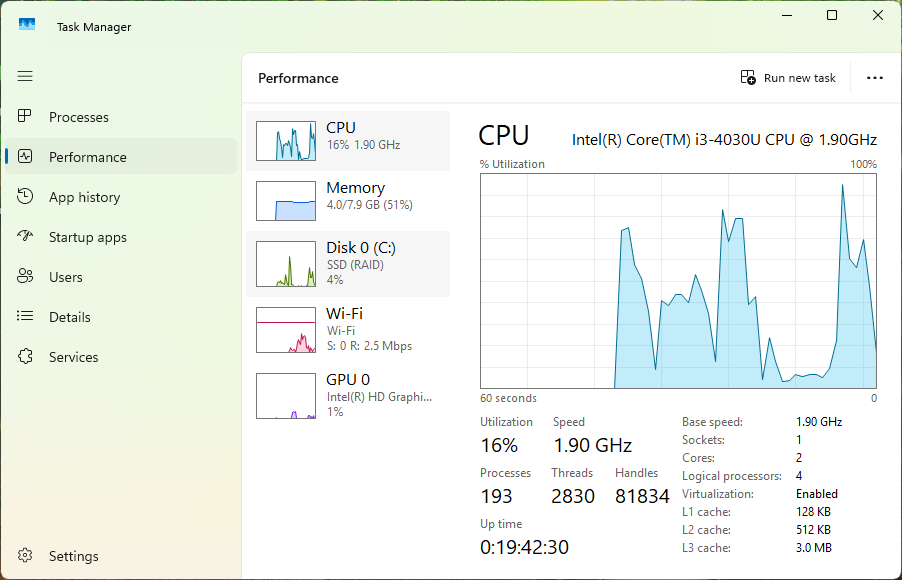Click the Startup apps gauge icon
The image size is (902, 580).
(x=26, y=237)
